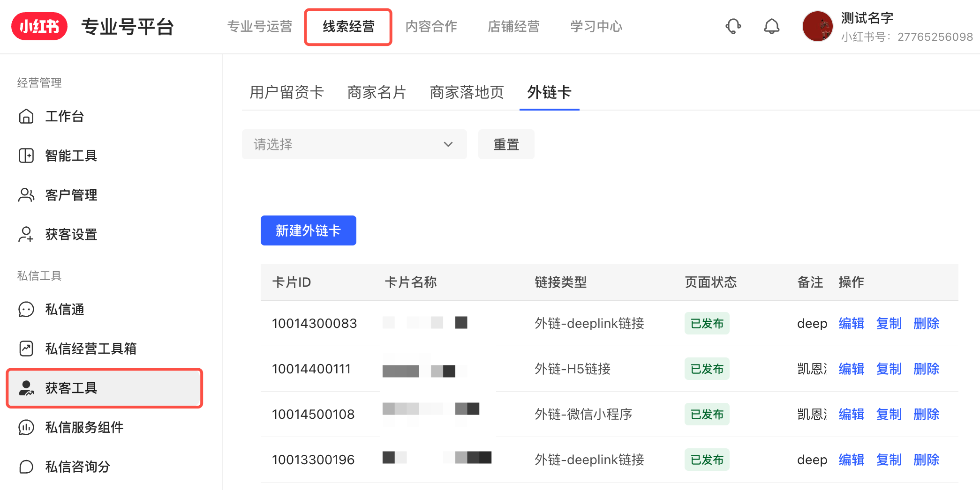Image resolution: width=980 pixels, height=490 pixels.
Task: Delete card 10014500108
Action: click(x=927, y=414)
